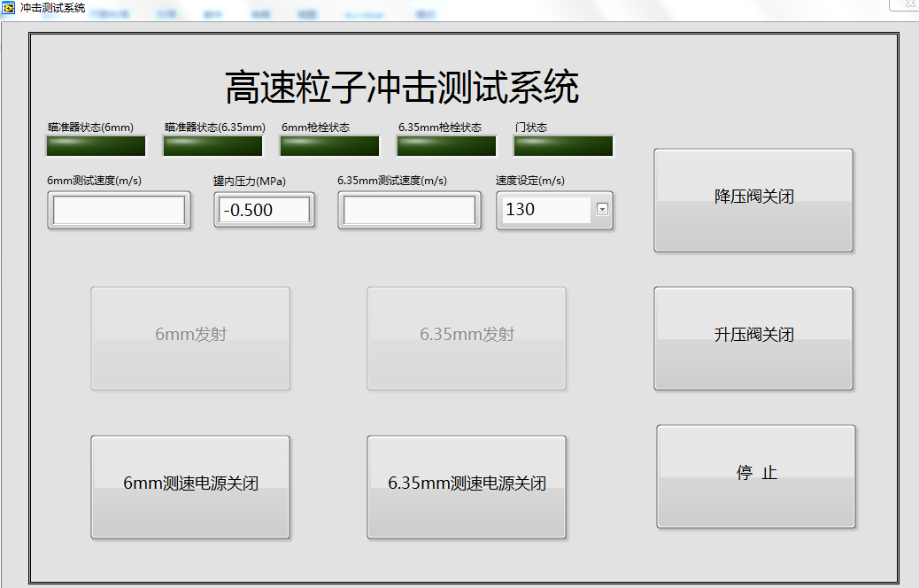The height and width of the screenshot is (588, 919).
Task: Click the 6mm测试速度(m/s) label
Action: click(x=94, y=181)
